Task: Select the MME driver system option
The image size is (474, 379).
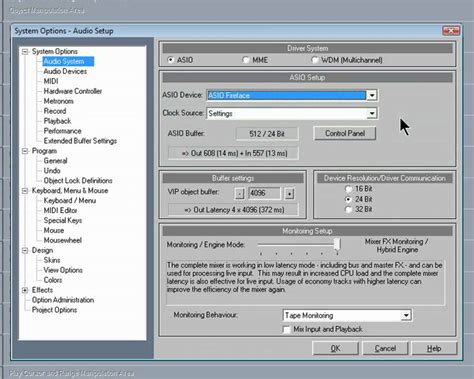Action: (x=246, y=60)
